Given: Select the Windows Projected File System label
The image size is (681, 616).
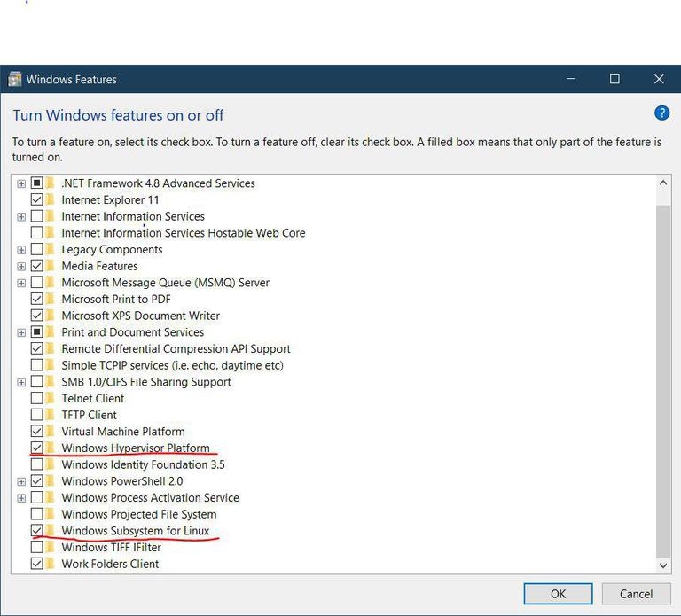Looking at the screenshot, I should (139, 514).
